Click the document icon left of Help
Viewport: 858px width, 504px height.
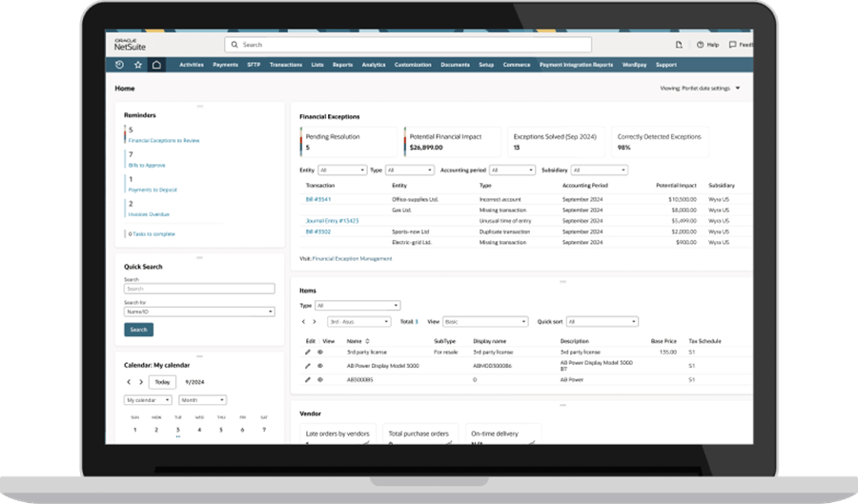click(679, 45)
